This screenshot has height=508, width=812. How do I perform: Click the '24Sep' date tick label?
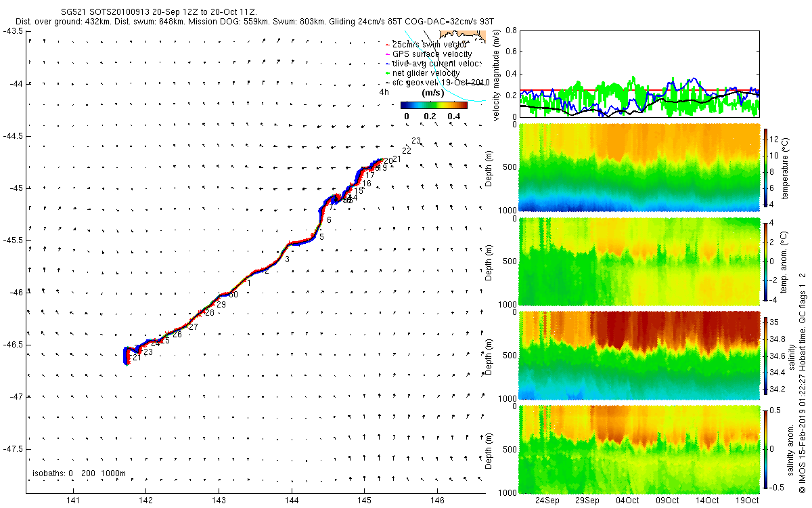coord(547,501)
